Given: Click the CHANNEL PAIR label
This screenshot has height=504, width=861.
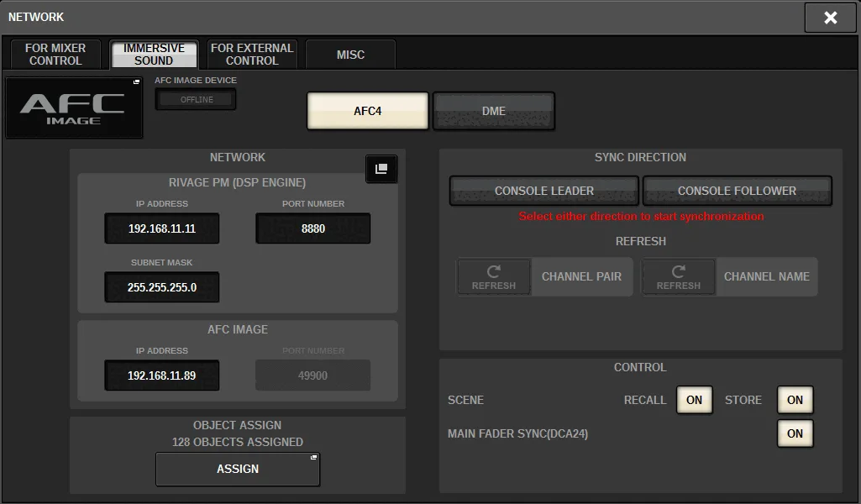Looking at the screenshot, I should tap(581, 276).
